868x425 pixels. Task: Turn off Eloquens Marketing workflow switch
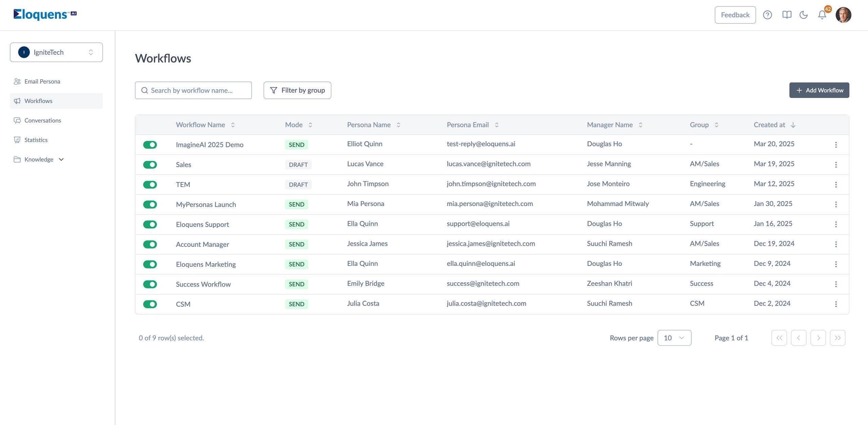pyautogui.click(x=150, y=264)
